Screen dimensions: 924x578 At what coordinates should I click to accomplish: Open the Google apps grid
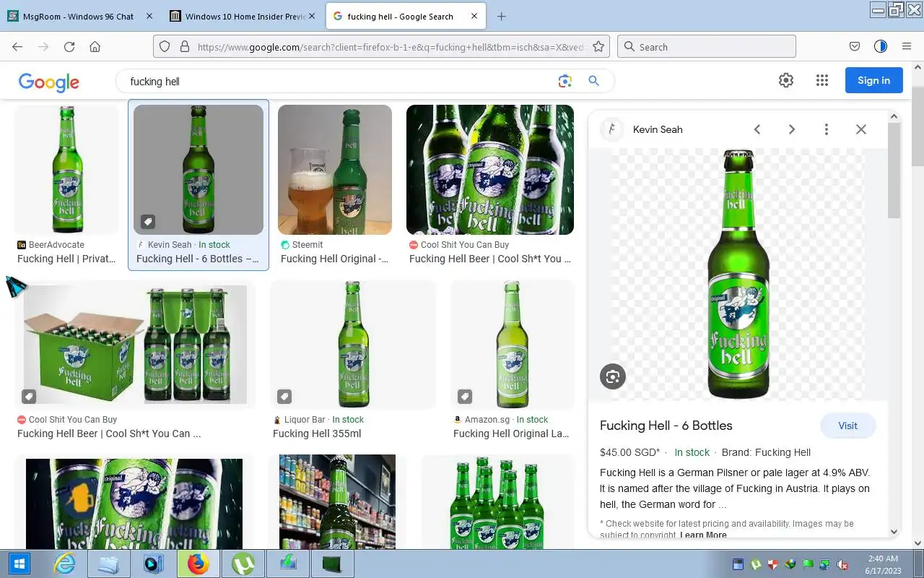click(x=822, y=81)
